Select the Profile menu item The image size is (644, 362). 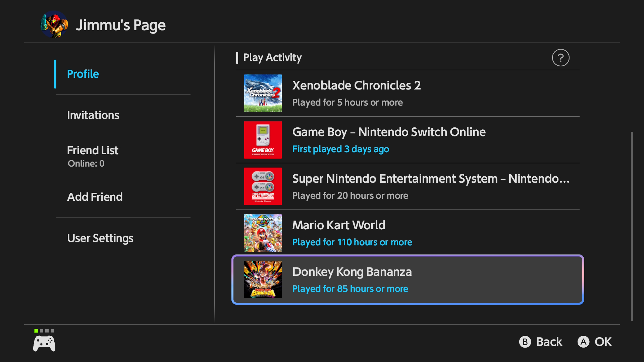83,74
